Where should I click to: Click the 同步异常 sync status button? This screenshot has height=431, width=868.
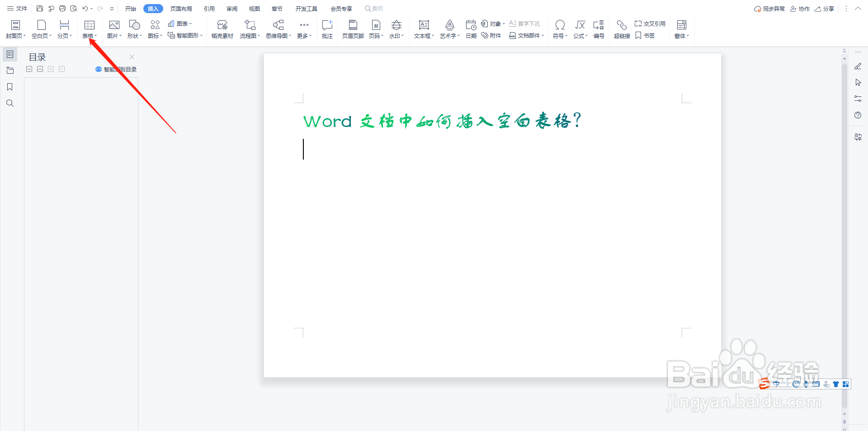pos(769,9)
